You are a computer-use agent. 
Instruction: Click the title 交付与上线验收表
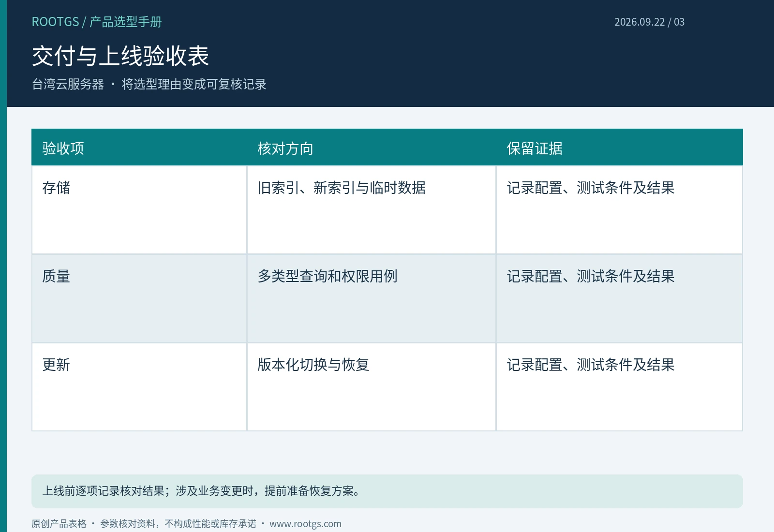pyautogui.click(x=120, y=56)
